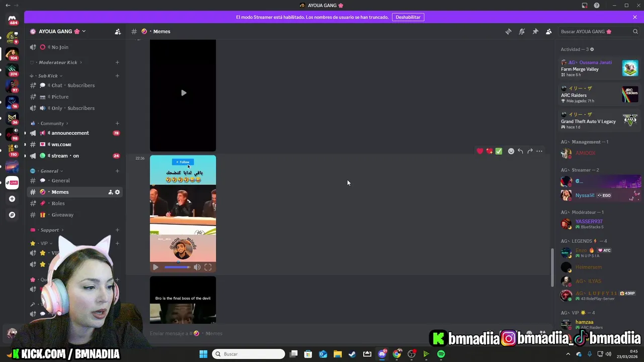Open the add reaction smiley picker
The height and width of the screenshot is (362, 644).
coord(511,151)
